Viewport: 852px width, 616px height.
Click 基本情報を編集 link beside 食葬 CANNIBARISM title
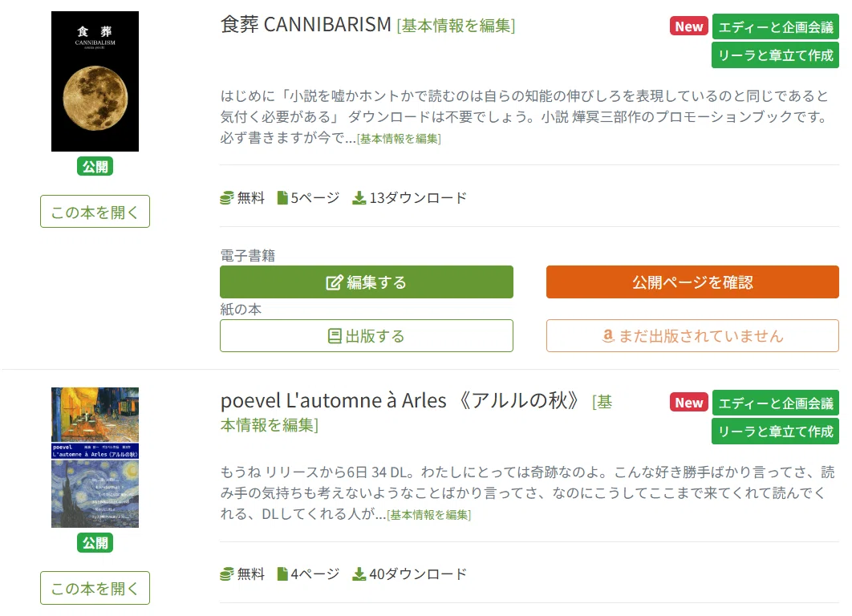coord(456,26)
